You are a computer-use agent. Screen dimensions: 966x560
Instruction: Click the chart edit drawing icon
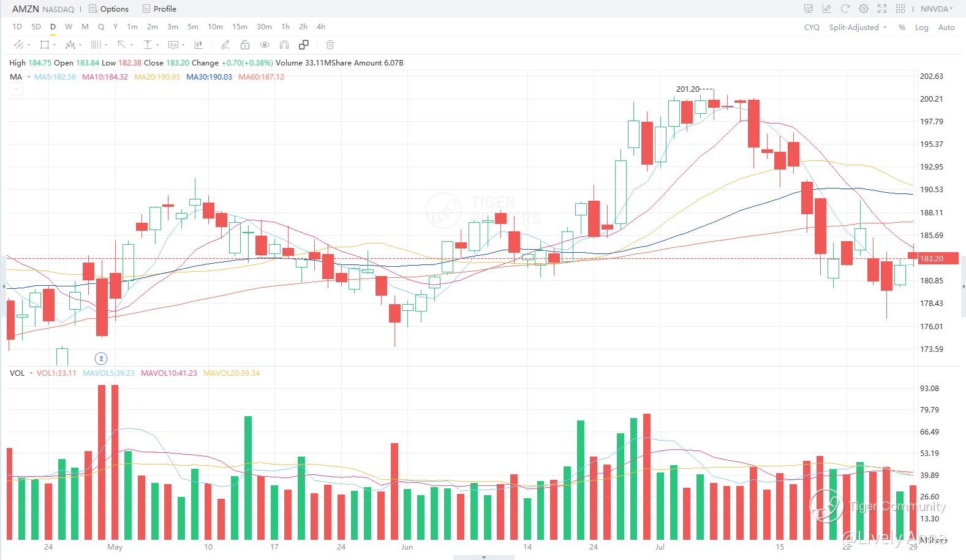(827, 9)
